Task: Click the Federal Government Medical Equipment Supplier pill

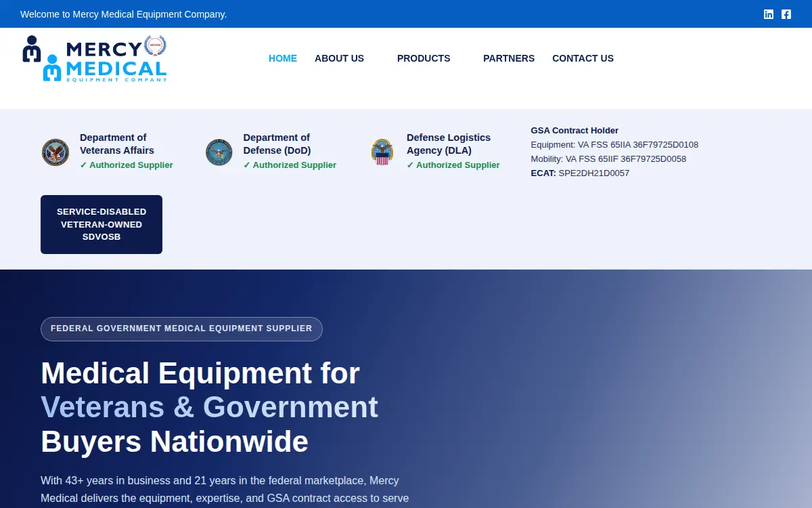Action: [x=181, y=329]
